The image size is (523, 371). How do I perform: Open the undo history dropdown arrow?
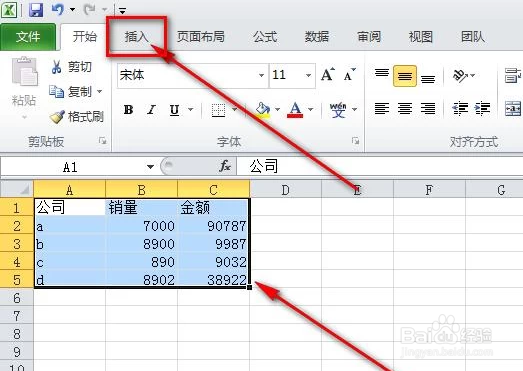coord(72,10)
